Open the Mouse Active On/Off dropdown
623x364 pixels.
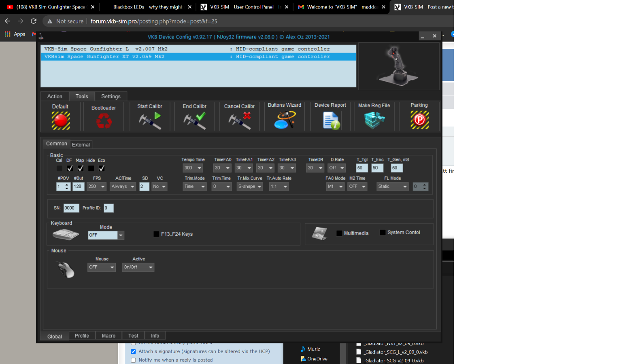click(x=138, y=267)
